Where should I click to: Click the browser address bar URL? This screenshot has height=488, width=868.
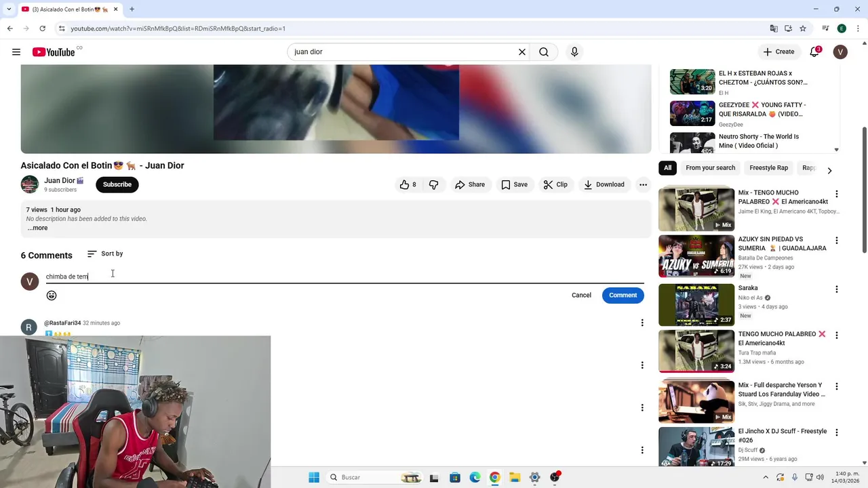tap(178, 28)
